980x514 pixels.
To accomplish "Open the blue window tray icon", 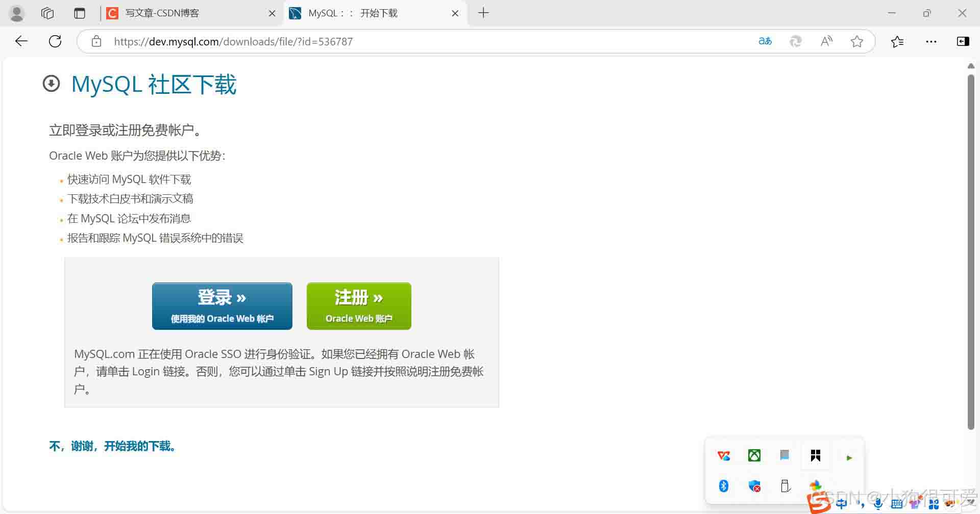I will click(785, 455).
